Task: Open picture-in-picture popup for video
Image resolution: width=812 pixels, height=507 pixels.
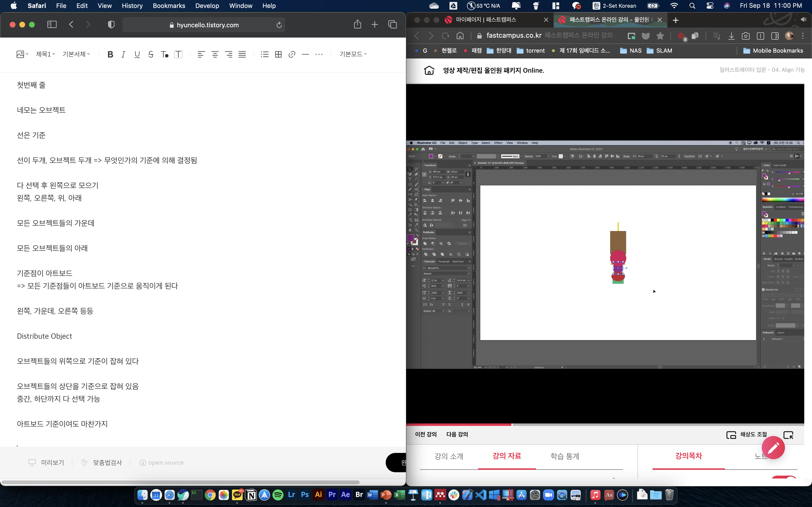Action: (x=788, y=435)
